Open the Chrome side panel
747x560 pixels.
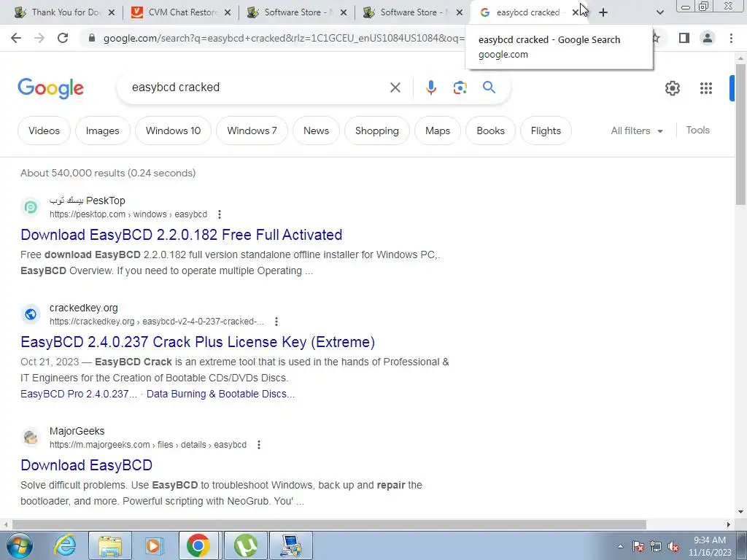684,38
